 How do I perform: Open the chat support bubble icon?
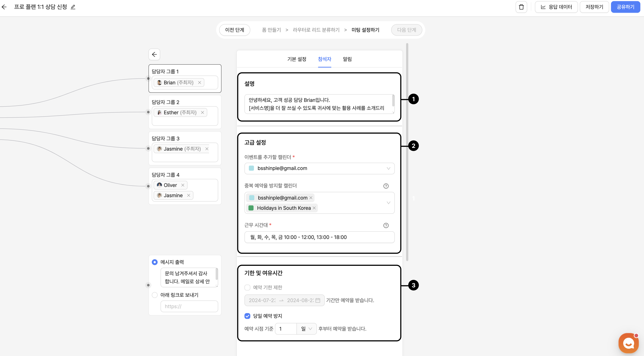(x=629, y=343)
